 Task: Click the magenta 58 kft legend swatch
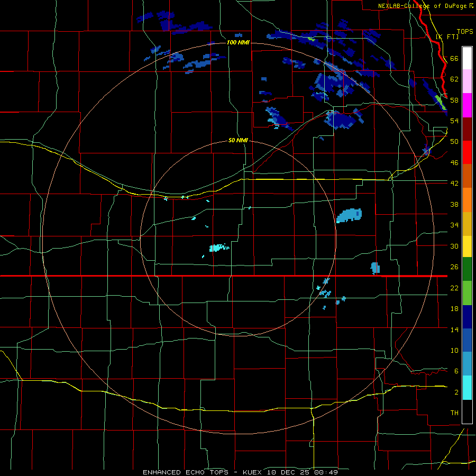(x=467, y=105)
